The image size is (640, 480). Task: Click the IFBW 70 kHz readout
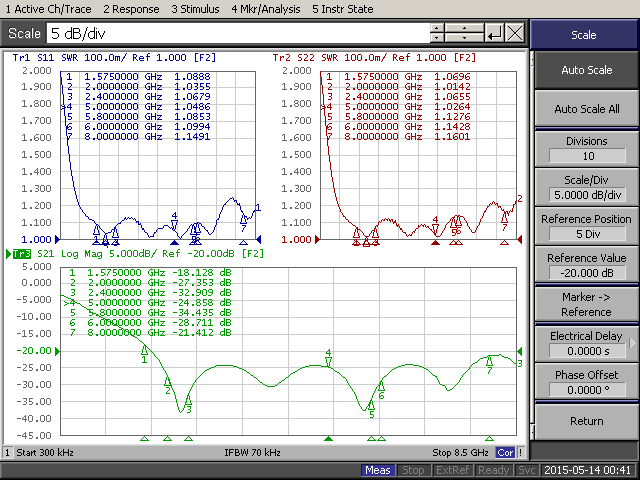point(252,453)
